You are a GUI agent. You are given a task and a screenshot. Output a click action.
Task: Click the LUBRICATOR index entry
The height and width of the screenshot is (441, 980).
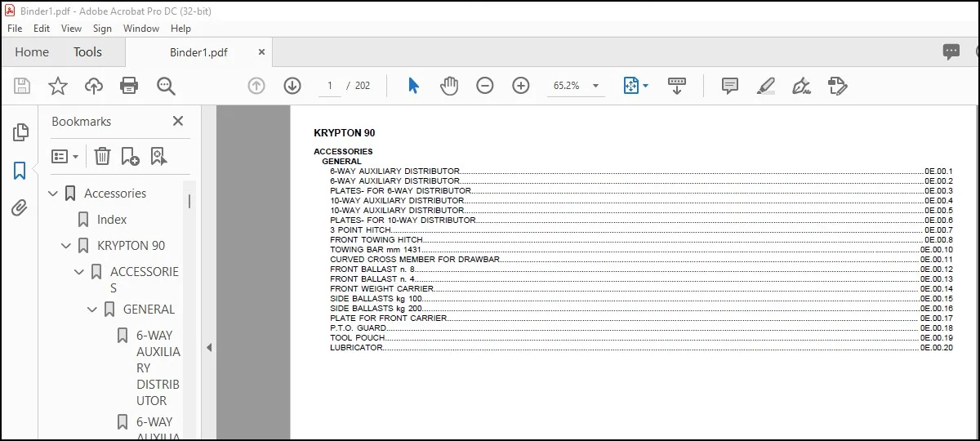tap(356, 348)
